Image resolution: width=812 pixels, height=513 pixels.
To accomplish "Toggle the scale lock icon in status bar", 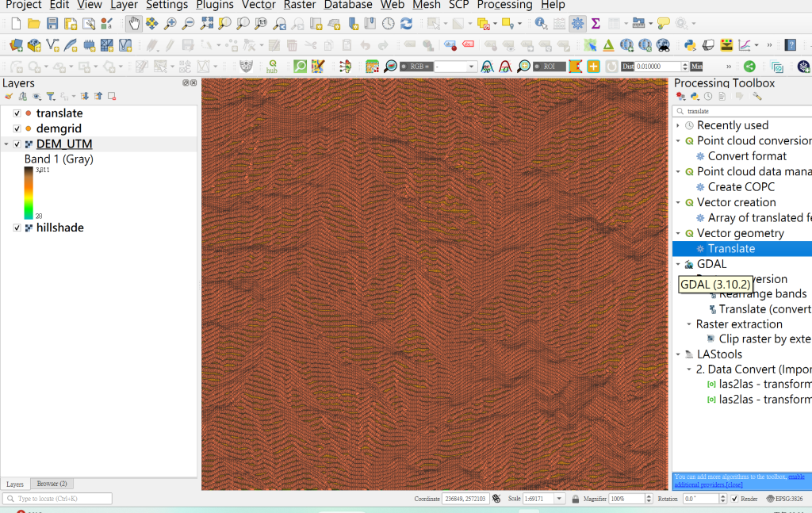I will (576, 499).
